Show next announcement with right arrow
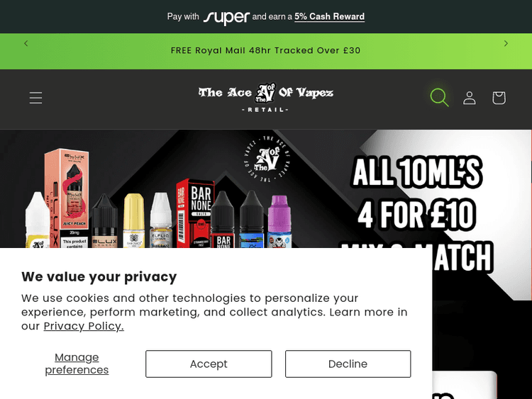 click(x=506, y=43)
